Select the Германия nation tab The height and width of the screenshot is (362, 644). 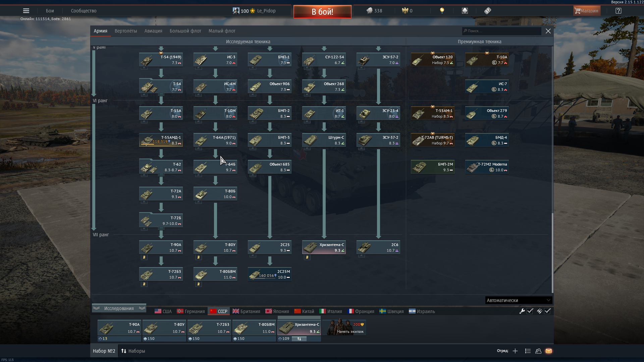point(191,311)
